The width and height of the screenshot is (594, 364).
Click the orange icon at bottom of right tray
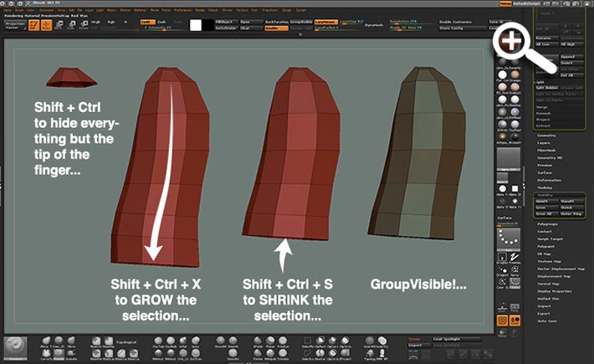pos(503,320)
